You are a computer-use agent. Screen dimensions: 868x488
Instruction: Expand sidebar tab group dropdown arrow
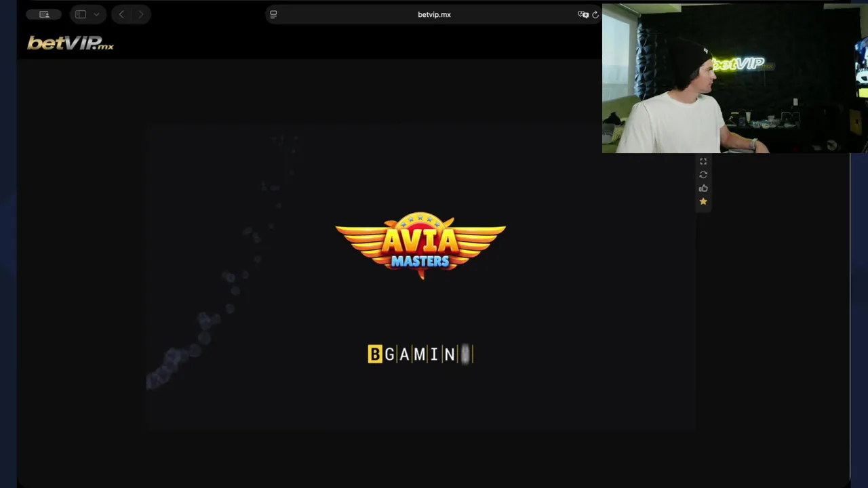96,14
